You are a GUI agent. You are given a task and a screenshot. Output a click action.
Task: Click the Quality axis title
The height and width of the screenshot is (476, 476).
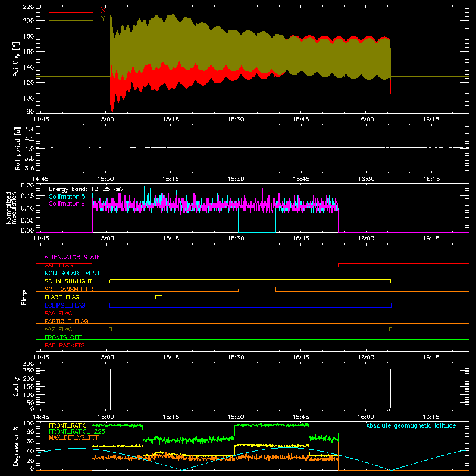click(16, 386)
